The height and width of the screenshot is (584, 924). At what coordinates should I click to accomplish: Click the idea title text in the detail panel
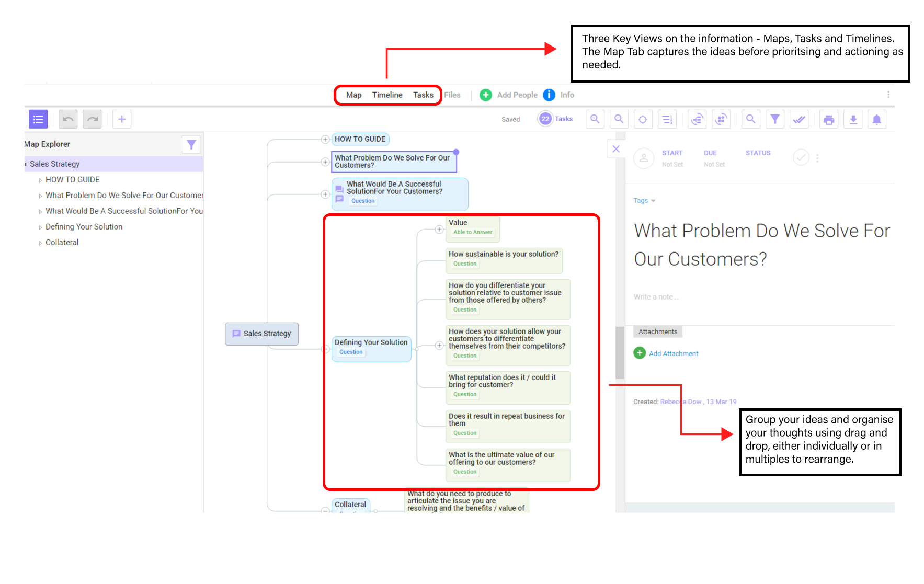[762, 245]
